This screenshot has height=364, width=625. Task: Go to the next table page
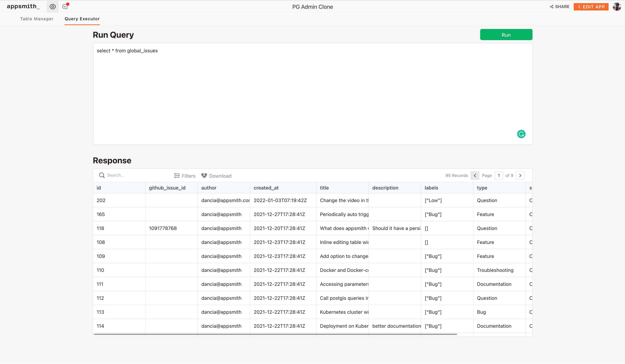(x=520, y=176)
